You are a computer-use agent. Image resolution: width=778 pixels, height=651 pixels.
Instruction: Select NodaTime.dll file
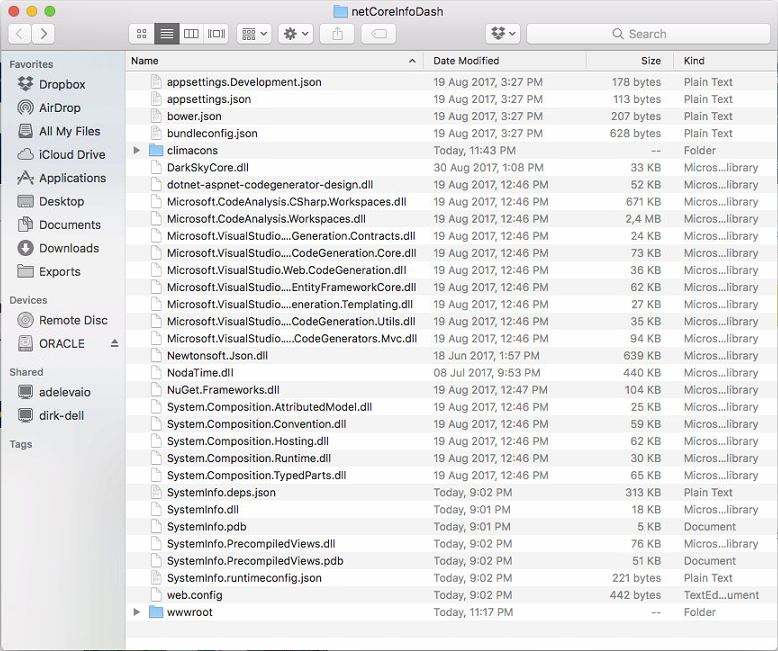(452, 373)
